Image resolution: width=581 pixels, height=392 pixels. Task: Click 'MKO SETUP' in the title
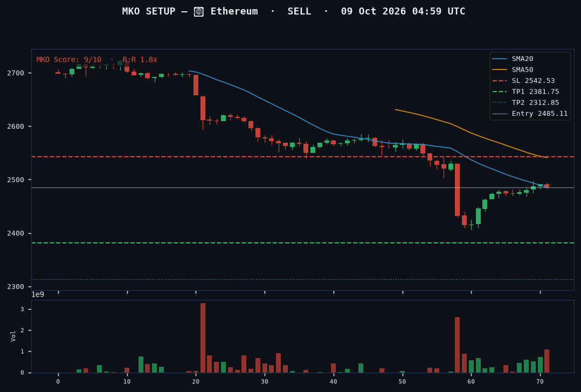pyautogui.click(x=149, y=11)
